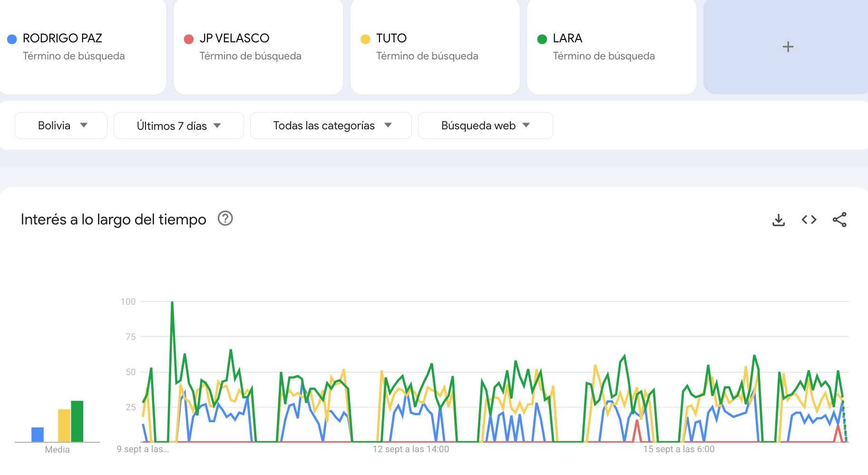Edit the JP VELASCO search term

coord(258,47)
